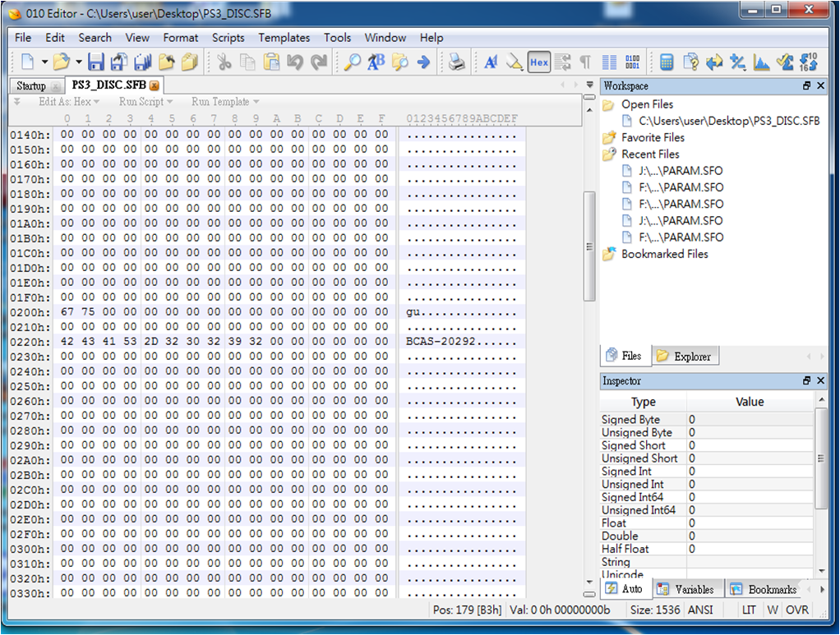Image resolution: width=840 pixels, height=635 pixels.
Task: Switch to the Startup tab
Action: (x=31, y=85)
